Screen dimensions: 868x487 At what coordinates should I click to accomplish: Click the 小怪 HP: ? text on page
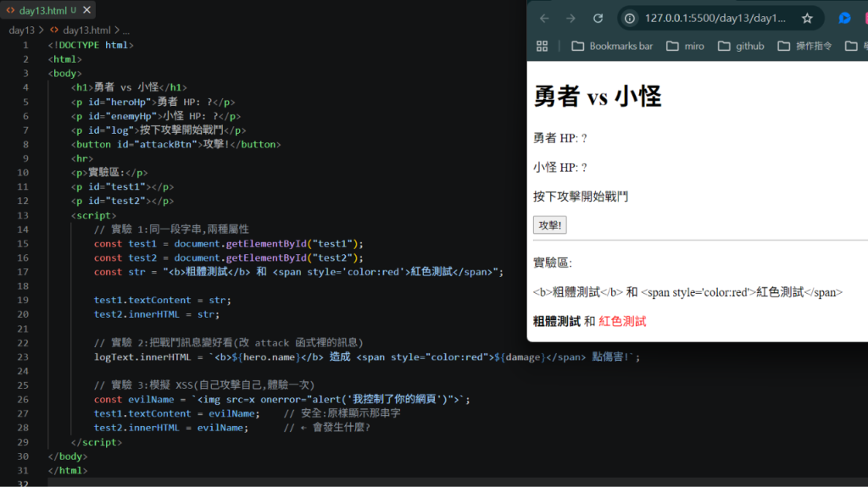click(559, 168)
